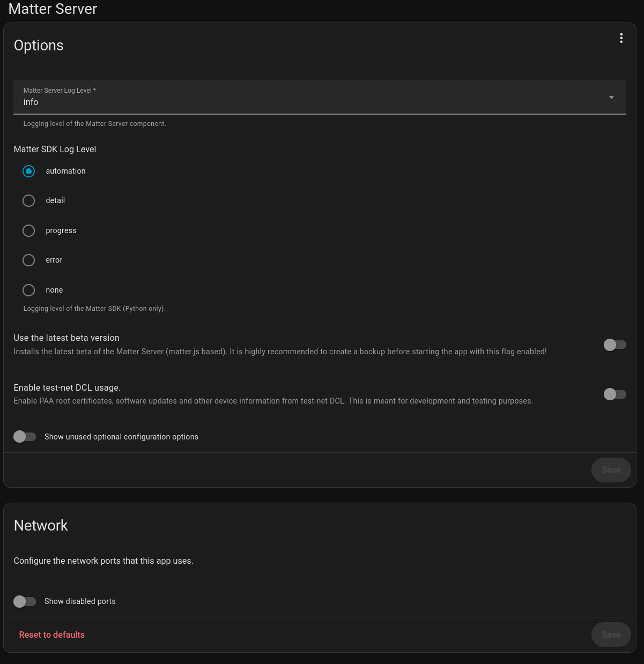Click Reset to defaults
644x664 pixels.
click(52, 635)
